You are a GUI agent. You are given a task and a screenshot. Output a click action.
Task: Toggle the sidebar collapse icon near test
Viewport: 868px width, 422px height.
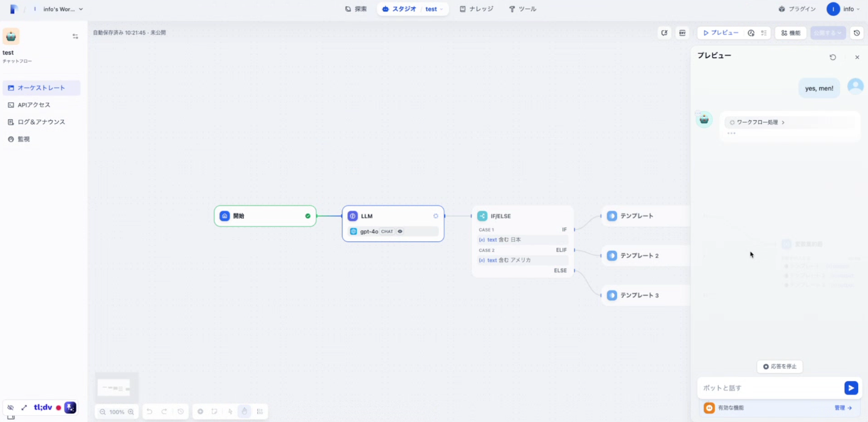(x=75, y=36)
